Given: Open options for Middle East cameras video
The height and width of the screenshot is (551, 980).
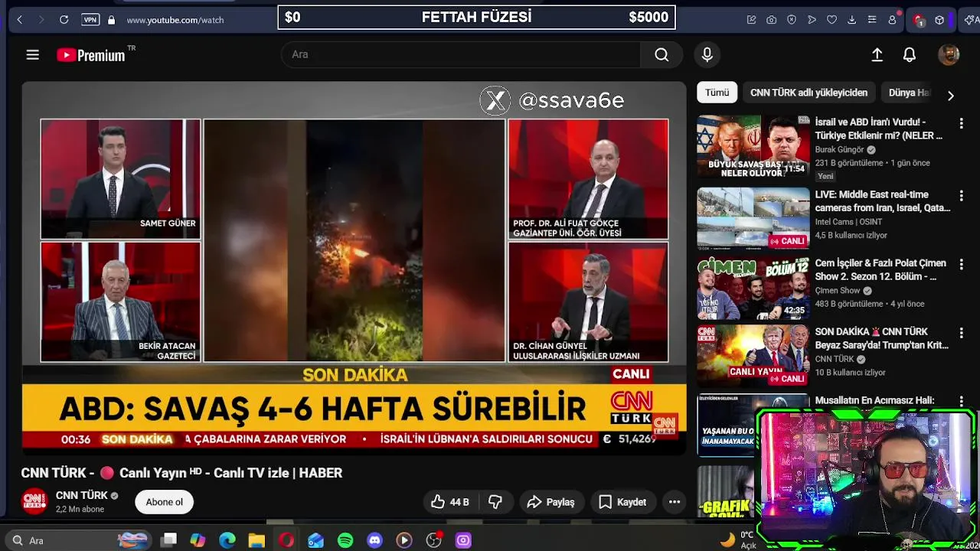Looking at the screenshot, I should [x=962, y=196].
